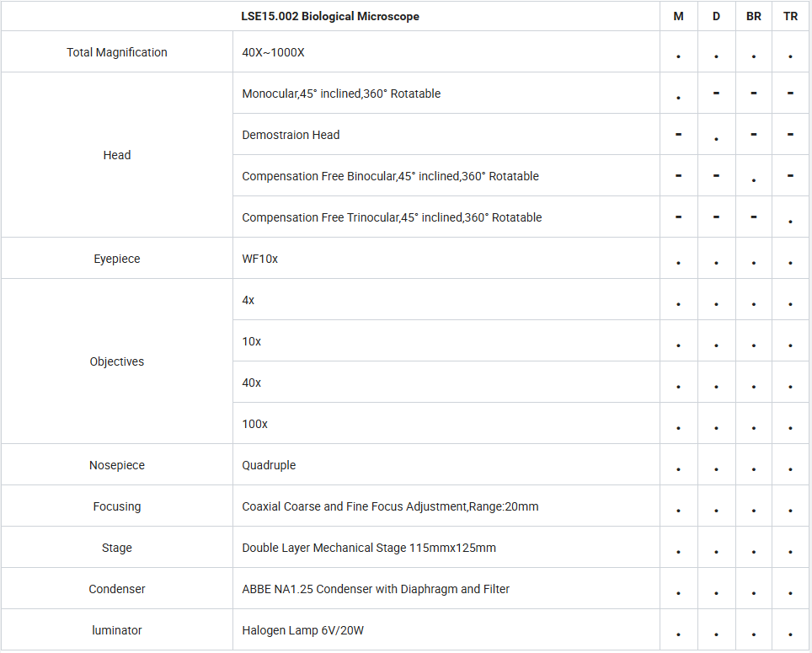The height and width of the screenshot is (653, 812).
Task: Select the D column header
Action: pos(716,16)
